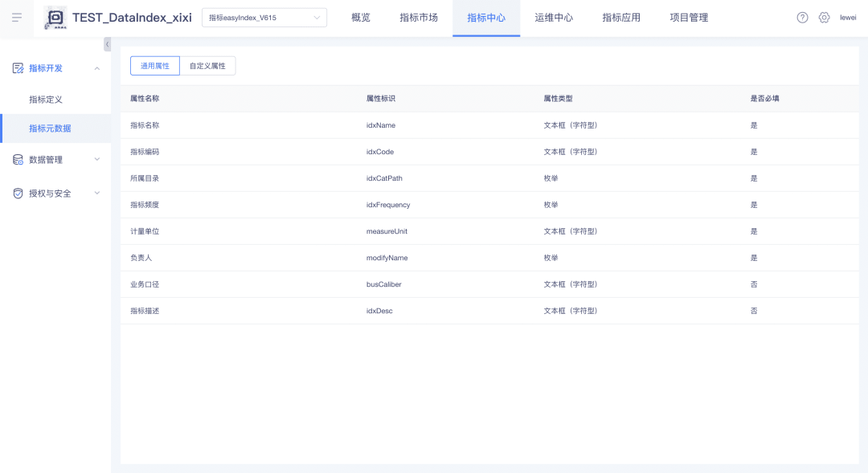The image size is (868, 473).
Task: Click the 指标编码 row cell
Action: tap(145, 152)
